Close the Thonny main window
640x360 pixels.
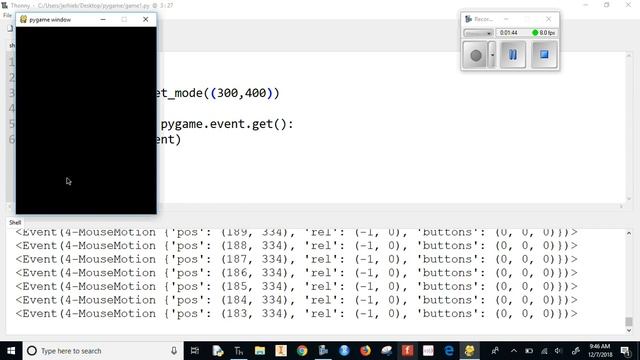pos(629,5)
